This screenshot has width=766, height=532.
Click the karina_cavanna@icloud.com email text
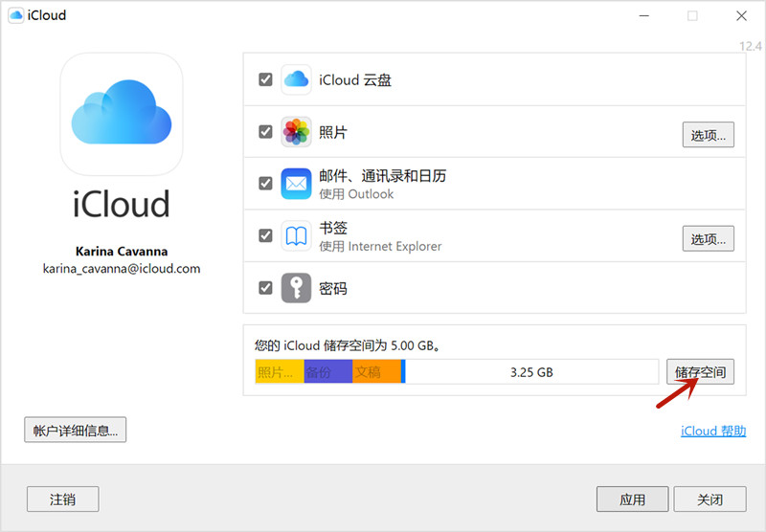122,269
